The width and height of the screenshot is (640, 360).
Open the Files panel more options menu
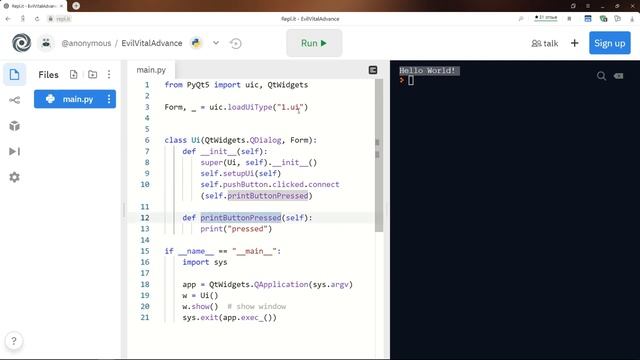tap(109, 74)
